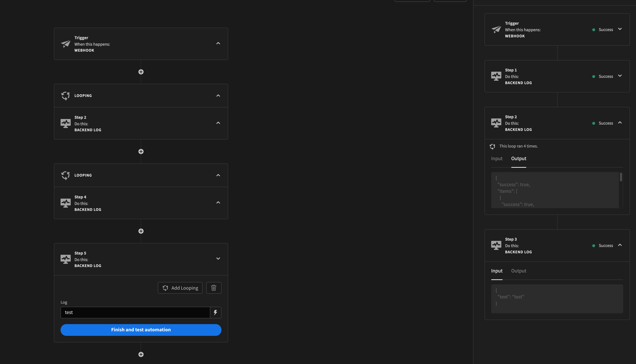Click the Success status dot on Step 2 result
The height and width of the screenshot is (364, 636).
coord(594,123)
